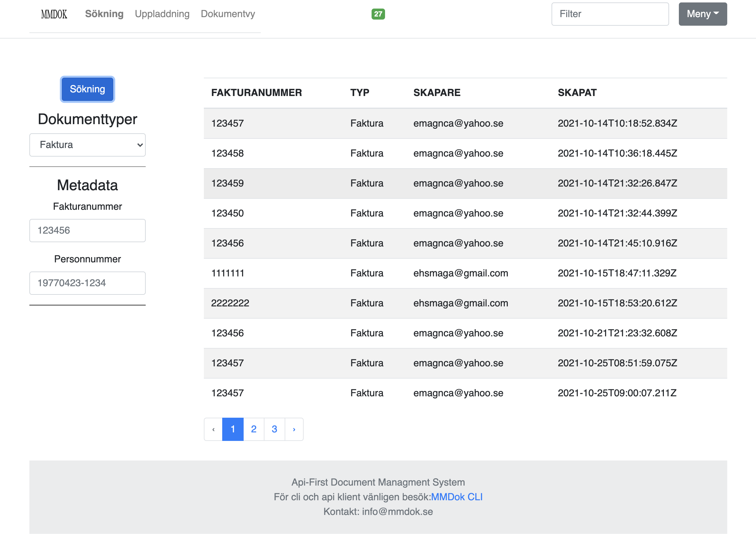
Task: Select page 2 in pagination
Action: 253,429
